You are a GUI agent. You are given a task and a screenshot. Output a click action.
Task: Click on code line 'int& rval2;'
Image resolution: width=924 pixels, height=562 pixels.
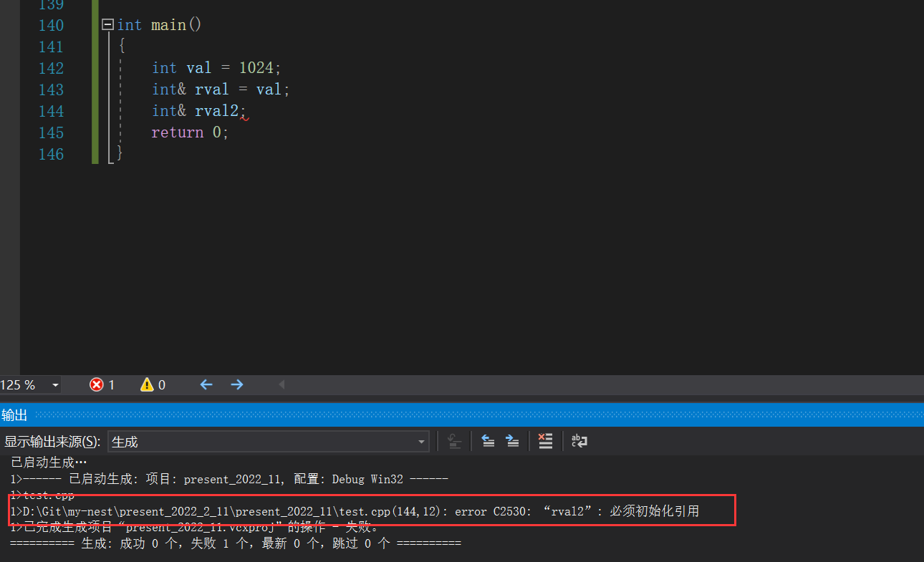click(x=198, y=111)
